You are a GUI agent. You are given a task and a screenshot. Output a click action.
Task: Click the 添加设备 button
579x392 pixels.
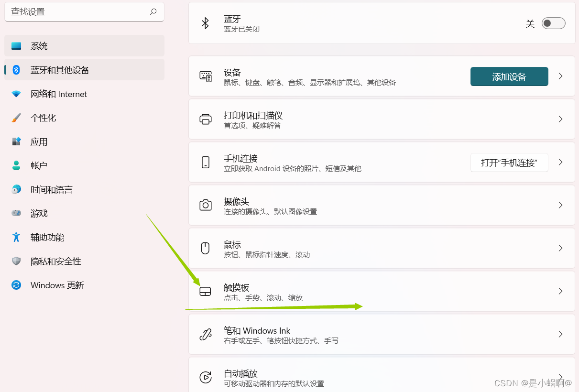(x=509, y=76)
